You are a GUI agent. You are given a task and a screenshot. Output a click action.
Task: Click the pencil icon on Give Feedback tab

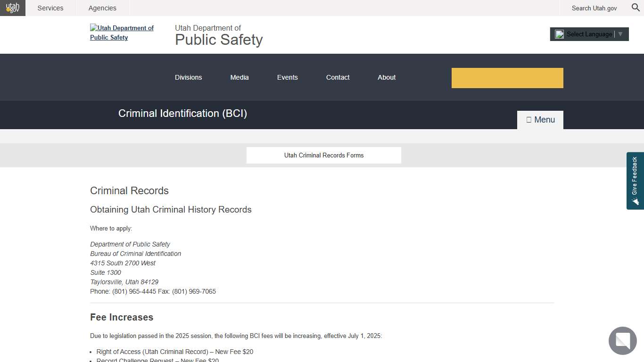pos(635,202)
